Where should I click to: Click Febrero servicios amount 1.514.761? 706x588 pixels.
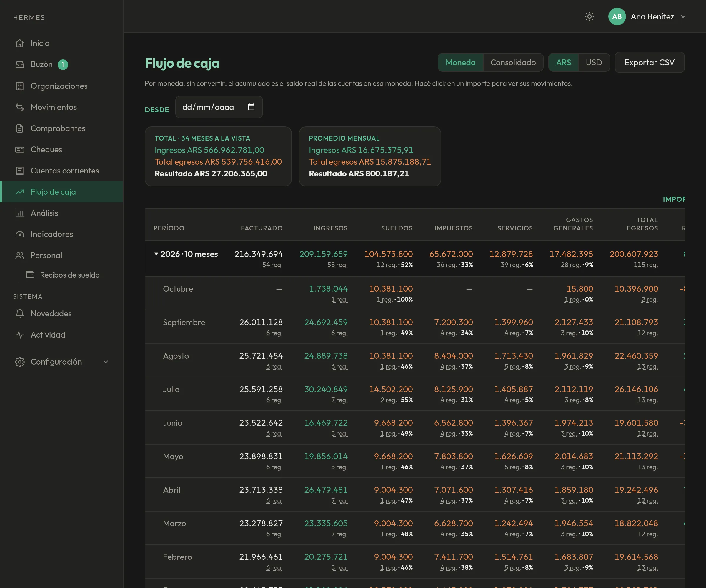tap(513, 557)
